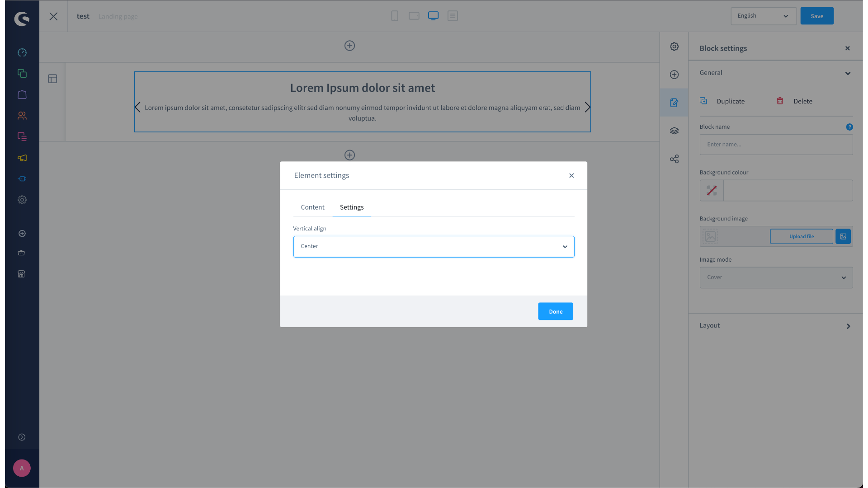The width and height of the screenshot is (868, 488).
Task: Click the Upload file button for background
Action: (x=801, y=237)
